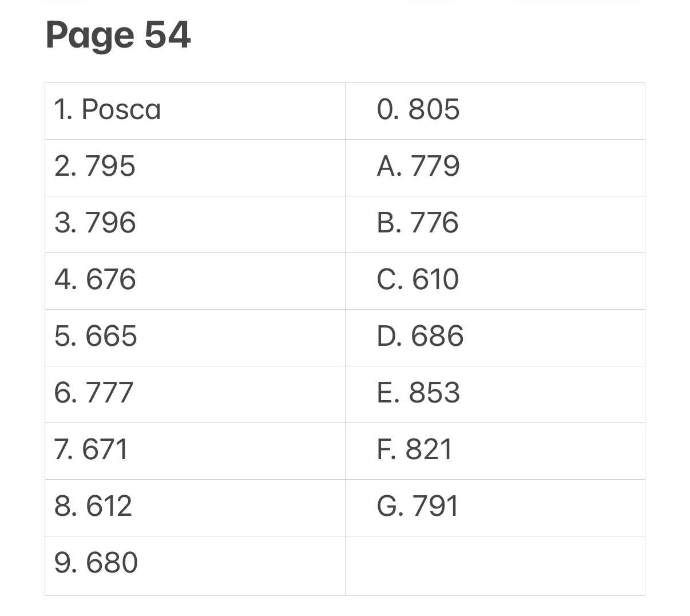Click the '7. 671' entry
The image size is (690, 616).
(195, 451)
